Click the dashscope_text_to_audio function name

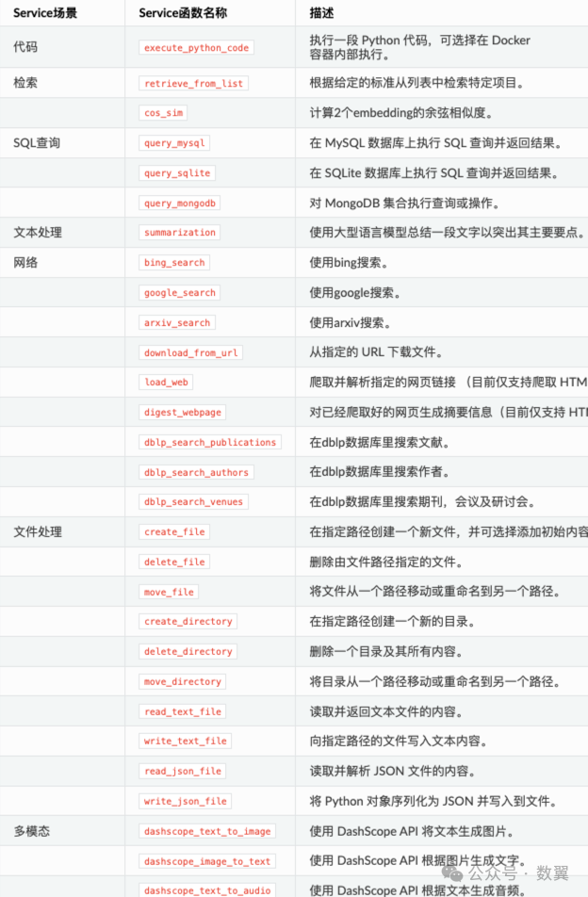207,890
